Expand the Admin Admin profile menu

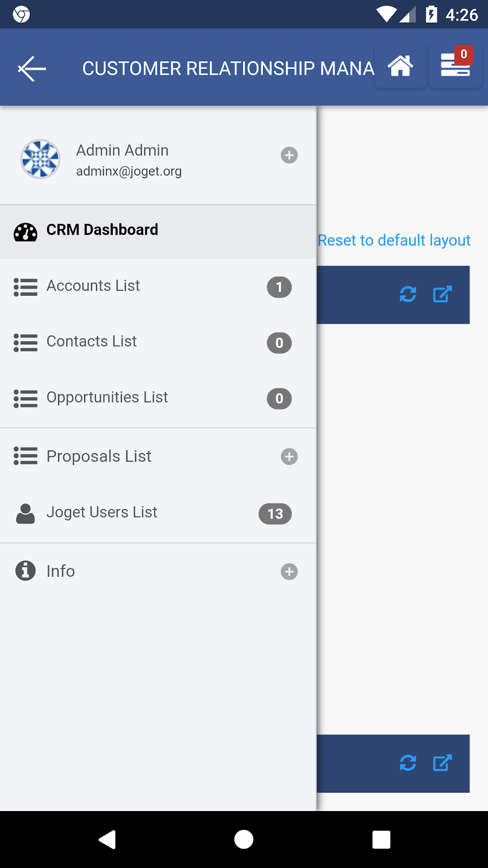289,155
